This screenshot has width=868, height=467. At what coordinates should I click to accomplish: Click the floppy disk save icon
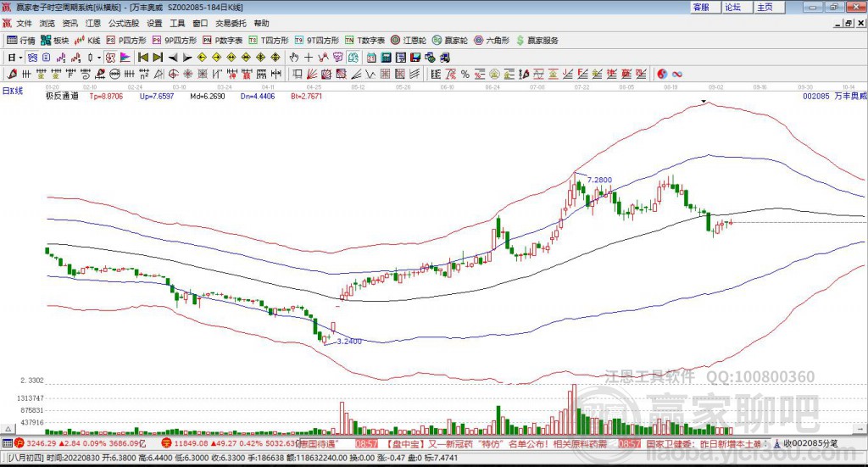[415, 58]
